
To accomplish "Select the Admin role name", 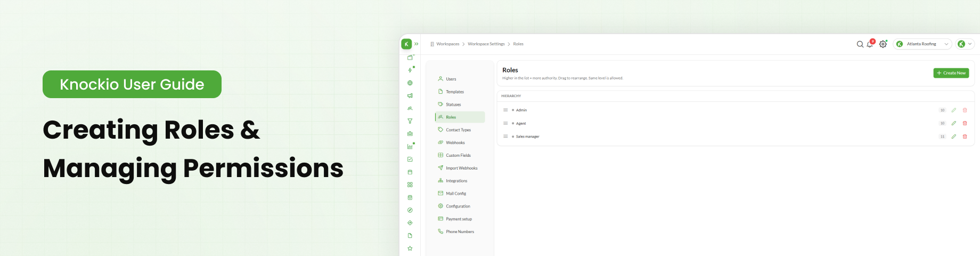I will [521, 110].
